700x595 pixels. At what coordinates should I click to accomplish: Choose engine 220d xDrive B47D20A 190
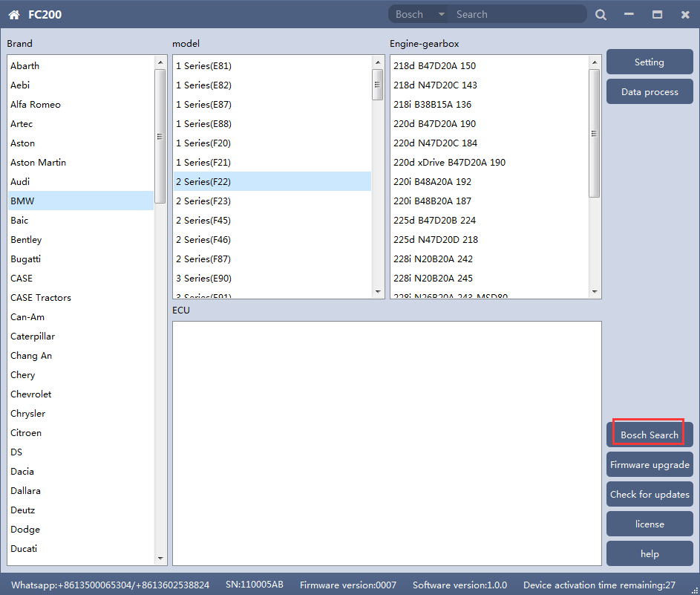click(489, 162)
